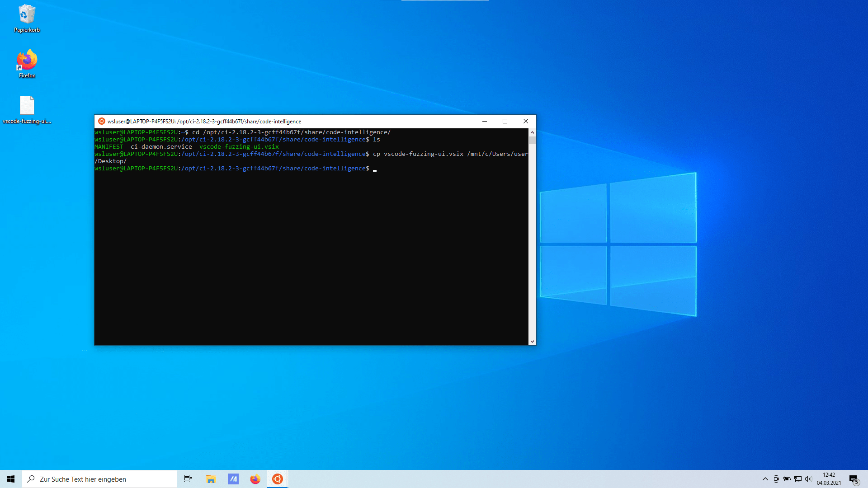This screenshot has width=868, height=488.
Task: Open the clock showing 12:42
Action: point(829,479)
